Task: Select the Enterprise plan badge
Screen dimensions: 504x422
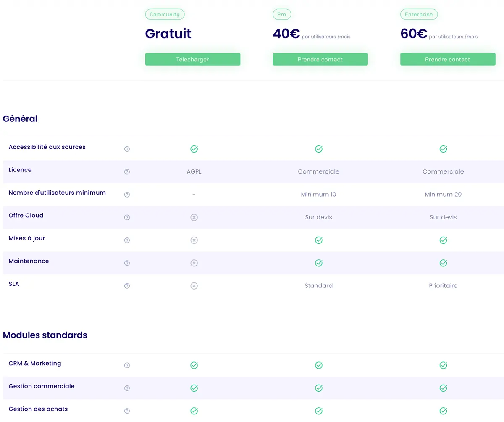Action: [419, 14]
